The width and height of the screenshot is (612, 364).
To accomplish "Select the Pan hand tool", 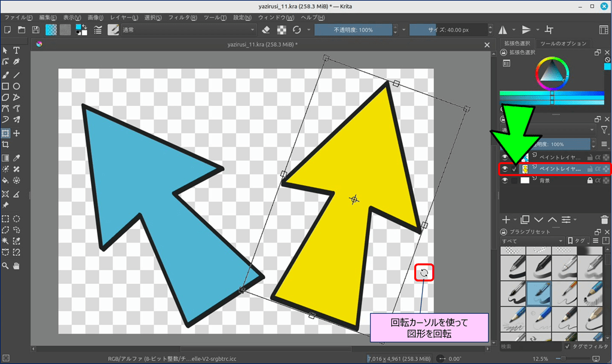I will coord(17,265).
